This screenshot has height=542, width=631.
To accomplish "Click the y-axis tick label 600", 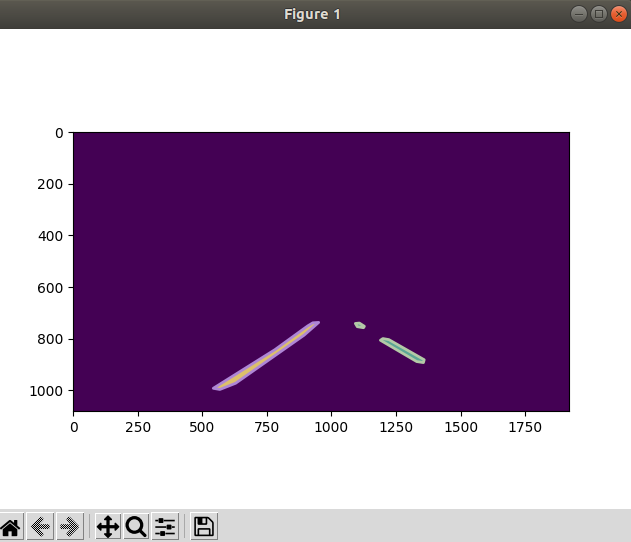I will coord(50,288).
